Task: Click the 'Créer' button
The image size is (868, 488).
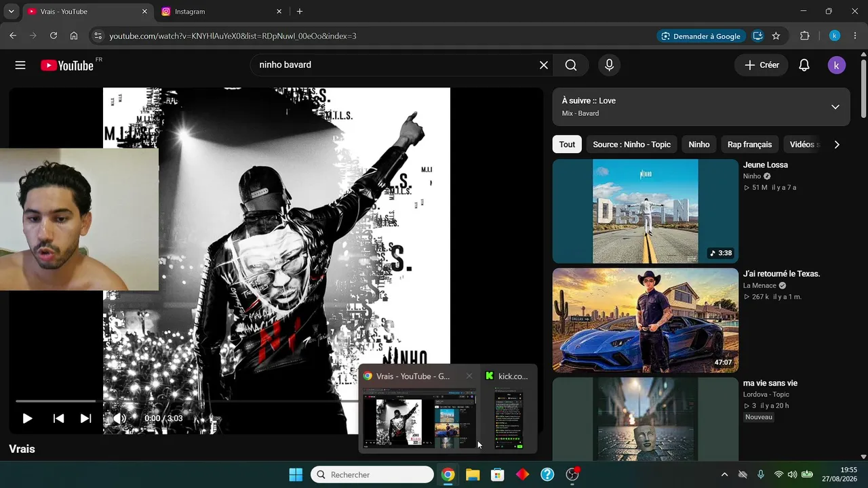Action: pyautogui.click(x=762, y=65)
